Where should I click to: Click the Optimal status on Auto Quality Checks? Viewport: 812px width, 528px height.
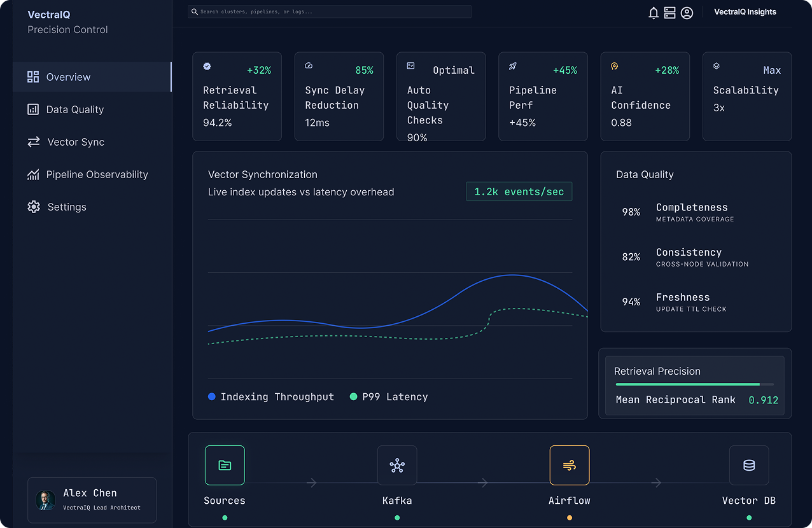(x=454, y=71)
